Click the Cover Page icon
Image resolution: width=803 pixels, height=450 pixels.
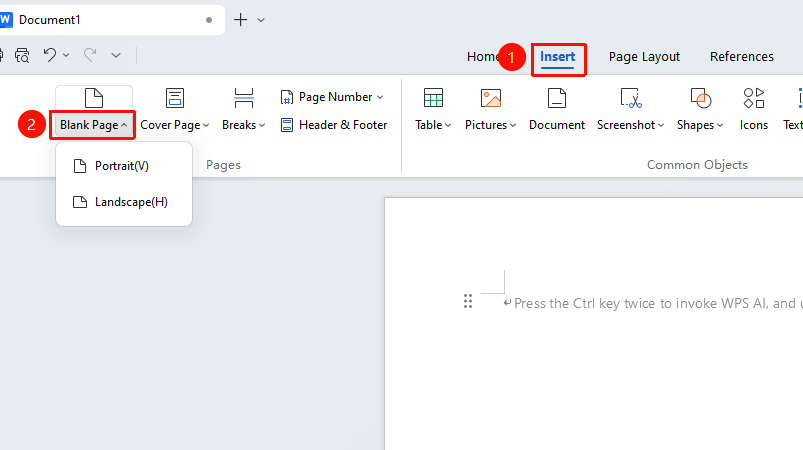pos(175,98)
